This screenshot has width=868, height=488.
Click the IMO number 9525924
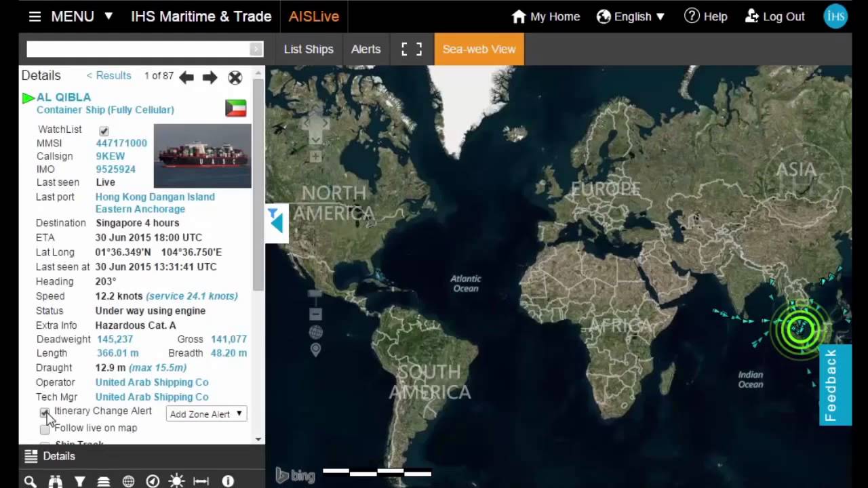(115, 169)
